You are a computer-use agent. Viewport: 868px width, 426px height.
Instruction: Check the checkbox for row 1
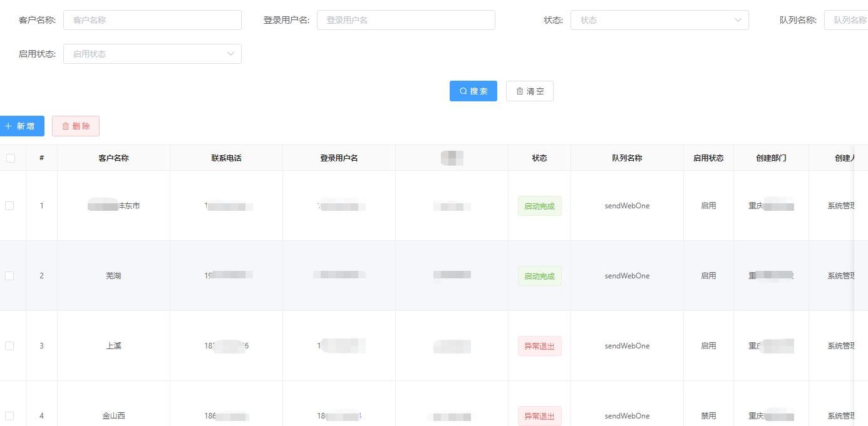(9, 206)
